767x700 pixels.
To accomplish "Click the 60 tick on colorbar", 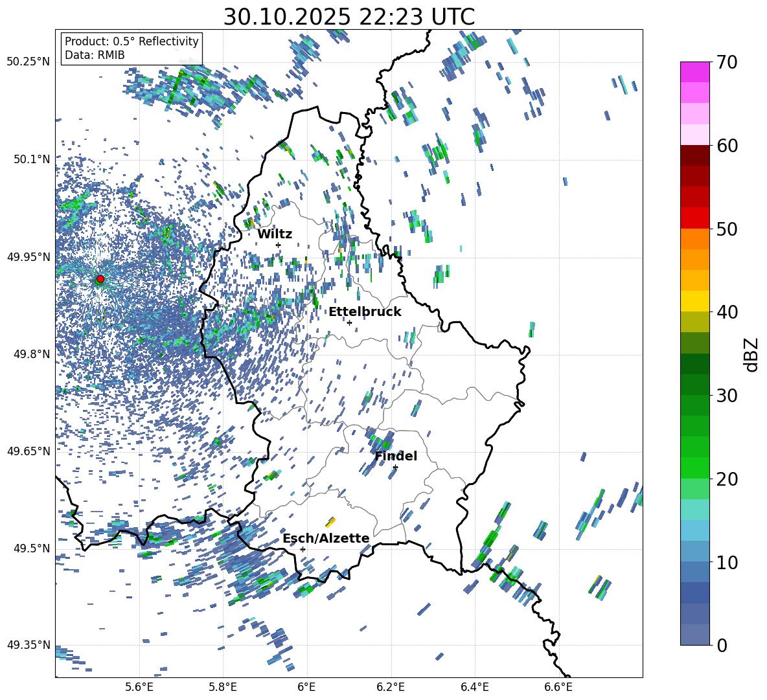I will coord(727,146).
